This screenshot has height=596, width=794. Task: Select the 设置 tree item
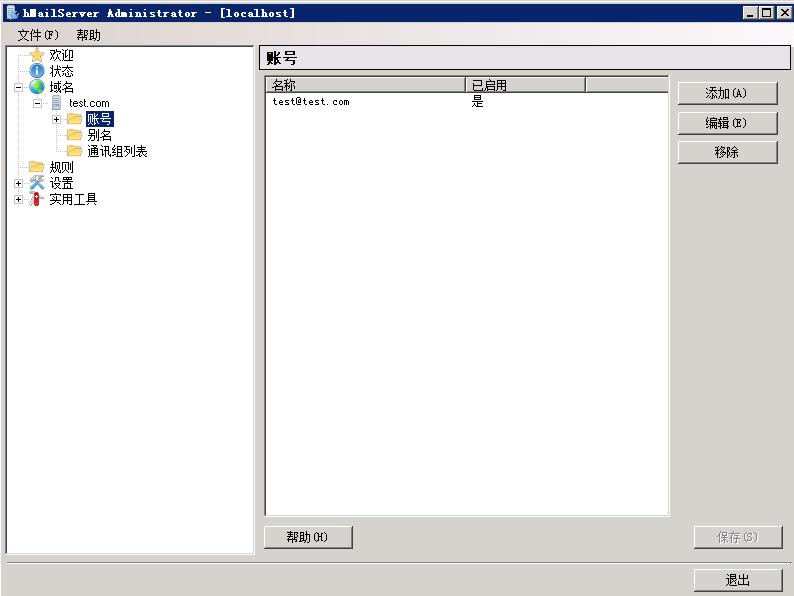61,183
